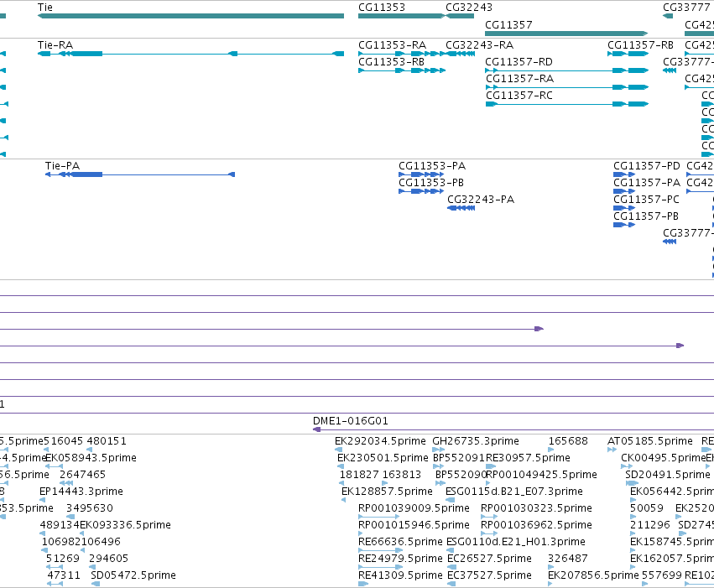
Task: Select the CG11357-RD transcript label
Action: click(x=519, y=62)
